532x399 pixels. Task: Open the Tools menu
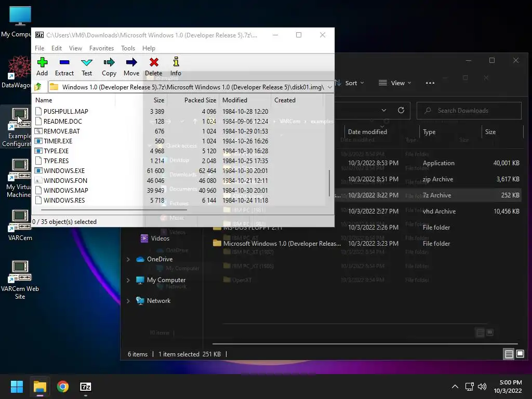tap(128, 48)
